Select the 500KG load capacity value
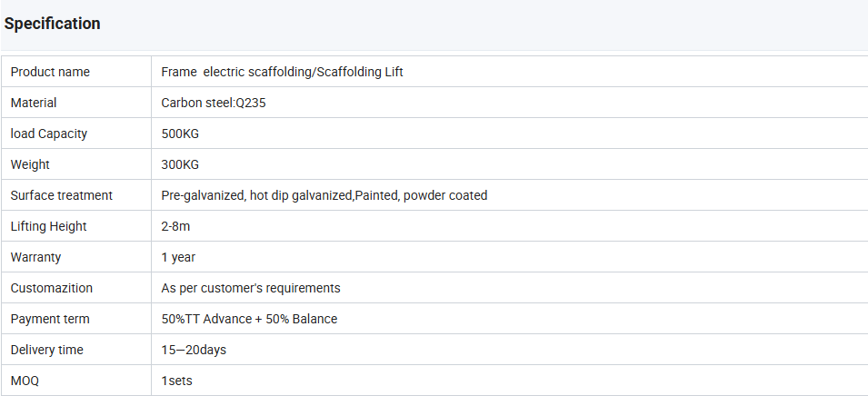868x396 pixels. pyautogui.click(x=180, y=134)
